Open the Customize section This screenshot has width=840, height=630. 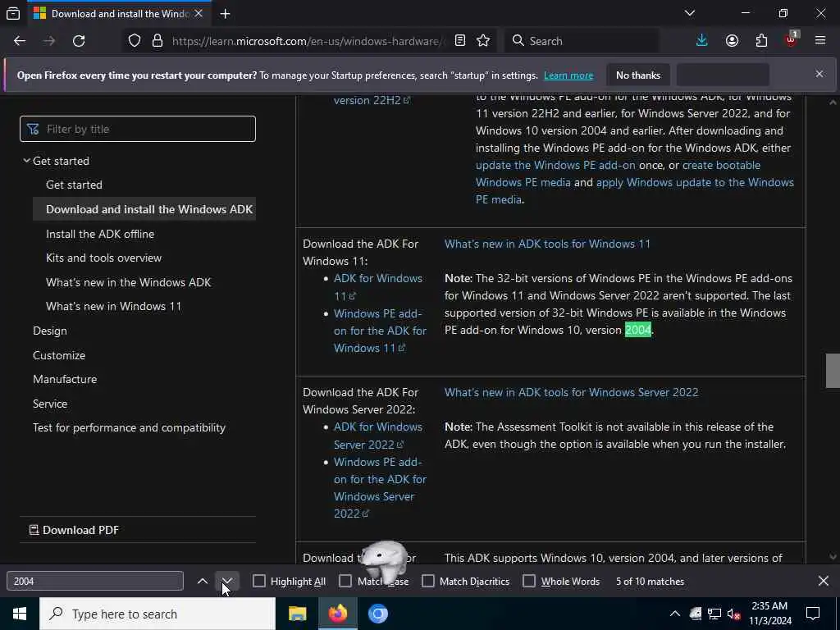click(59, 355)
